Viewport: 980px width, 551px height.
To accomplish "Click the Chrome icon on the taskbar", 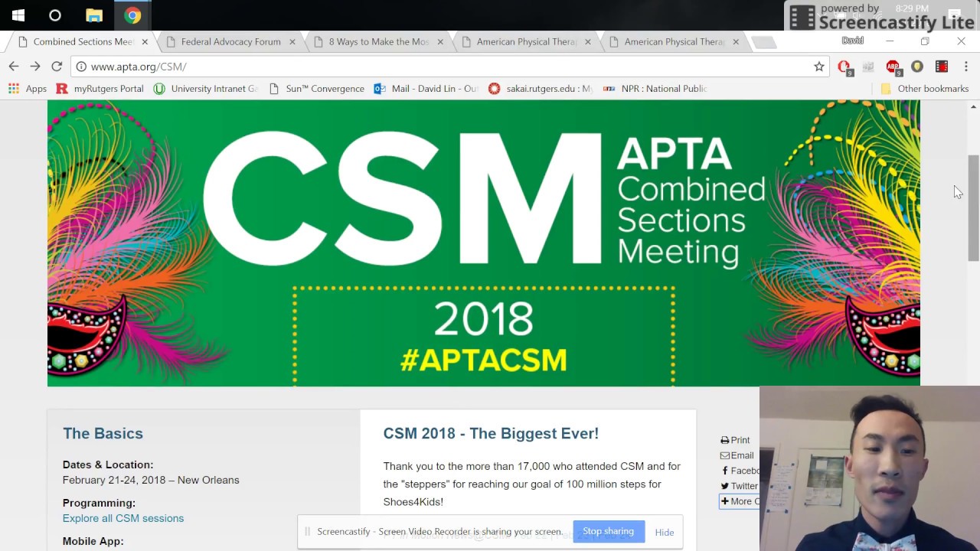I will pyautogui.click(x=132, y=15).
